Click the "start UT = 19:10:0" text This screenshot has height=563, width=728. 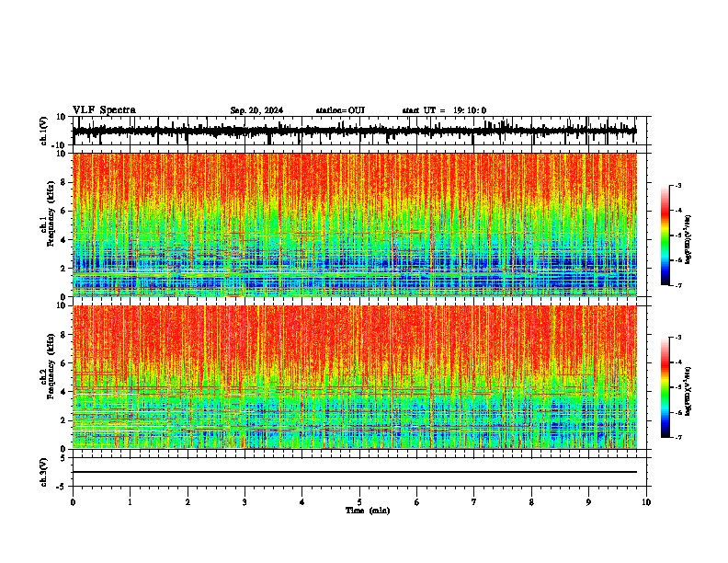pyautogui.click(x=444, y=110)
